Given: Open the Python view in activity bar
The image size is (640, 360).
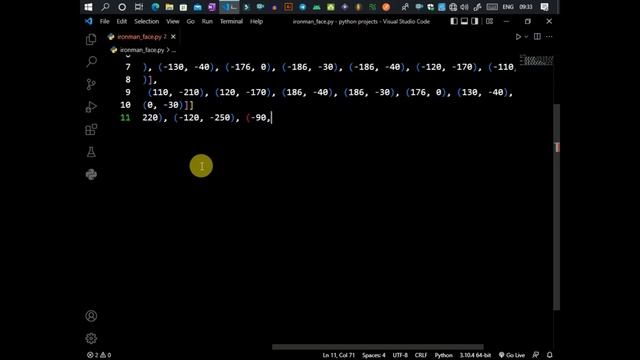Looking at the screenshot, I should [91, 174].
